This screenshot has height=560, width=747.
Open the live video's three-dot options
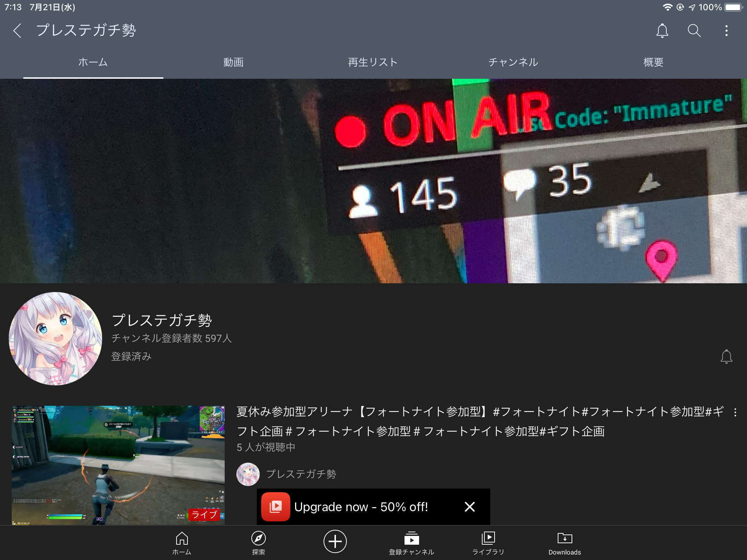click(x=735, y=412)
